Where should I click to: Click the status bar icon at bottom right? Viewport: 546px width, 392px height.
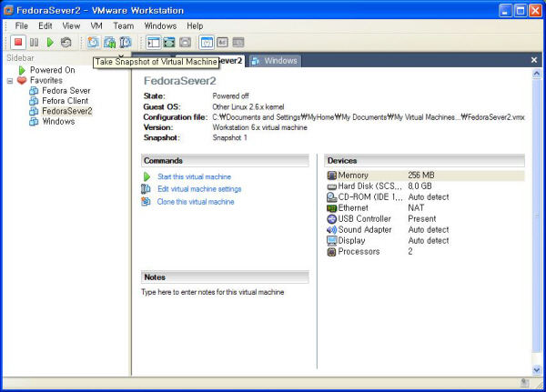(x=525, y=383)
